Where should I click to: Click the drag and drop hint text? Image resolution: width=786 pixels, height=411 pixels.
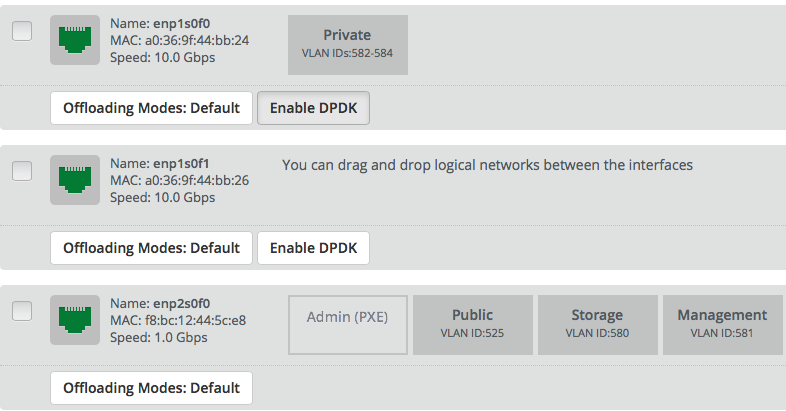487,164
